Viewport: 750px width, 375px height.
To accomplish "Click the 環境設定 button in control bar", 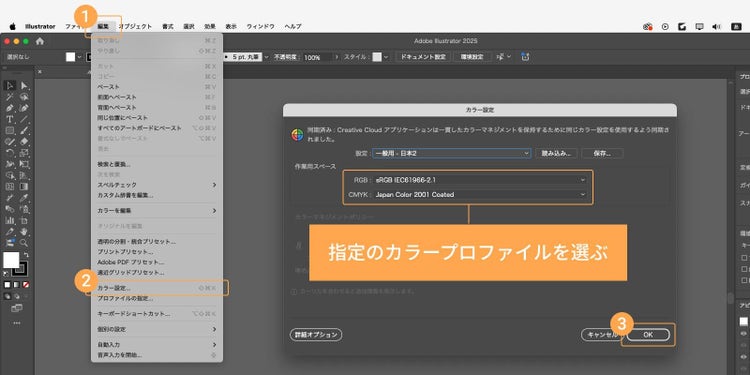I will pos(472,57).
